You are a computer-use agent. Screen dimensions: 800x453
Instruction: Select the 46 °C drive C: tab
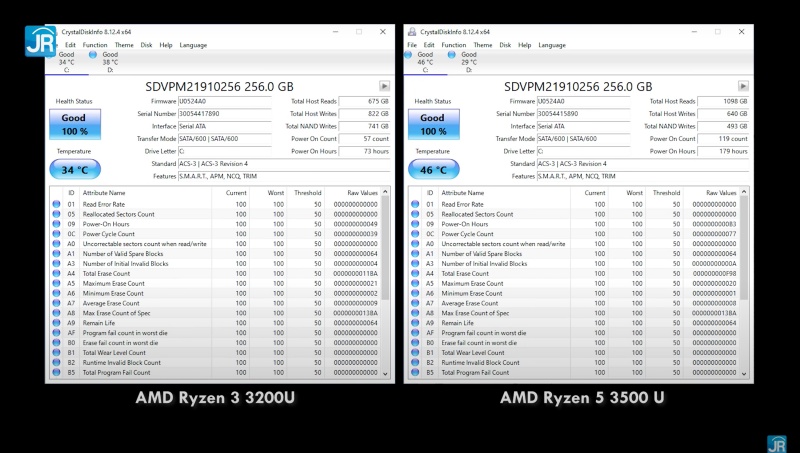[x=424, y=61]
